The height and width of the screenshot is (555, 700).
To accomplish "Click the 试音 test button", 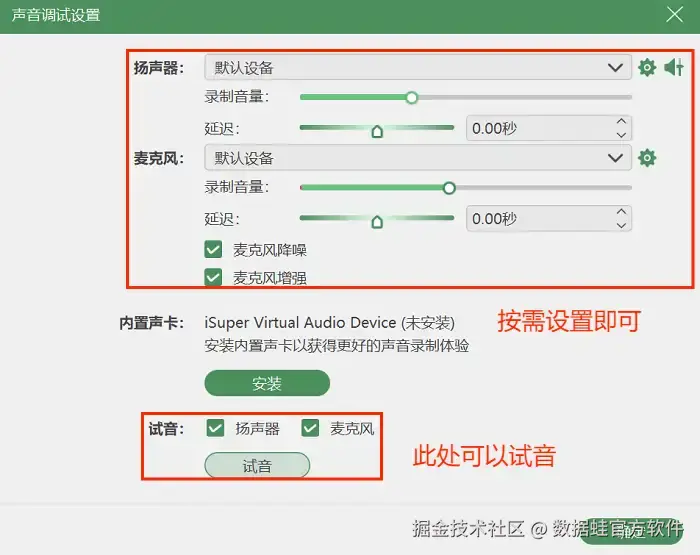I will [257, 466].
